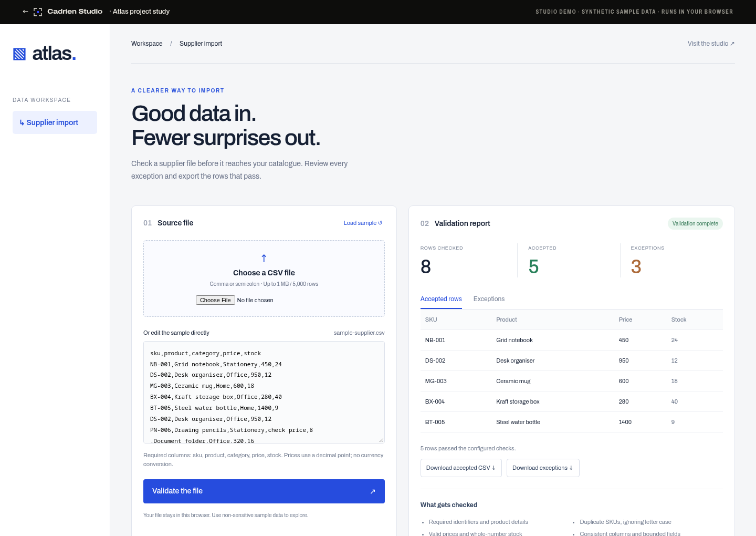
Task: Click the Validation complete badge
Action: (x=695, y=223)
